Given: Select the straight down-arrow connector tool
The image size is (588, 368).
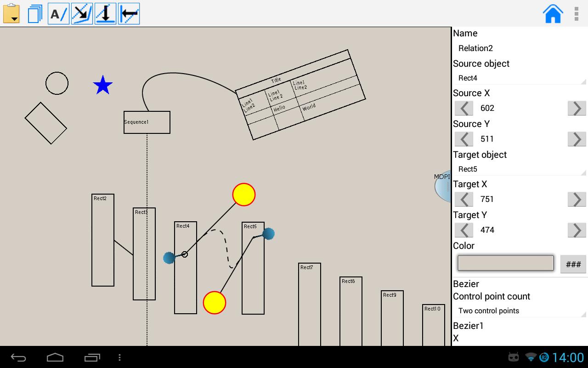Looking at the screenshot, I should [x=105, y=13].
